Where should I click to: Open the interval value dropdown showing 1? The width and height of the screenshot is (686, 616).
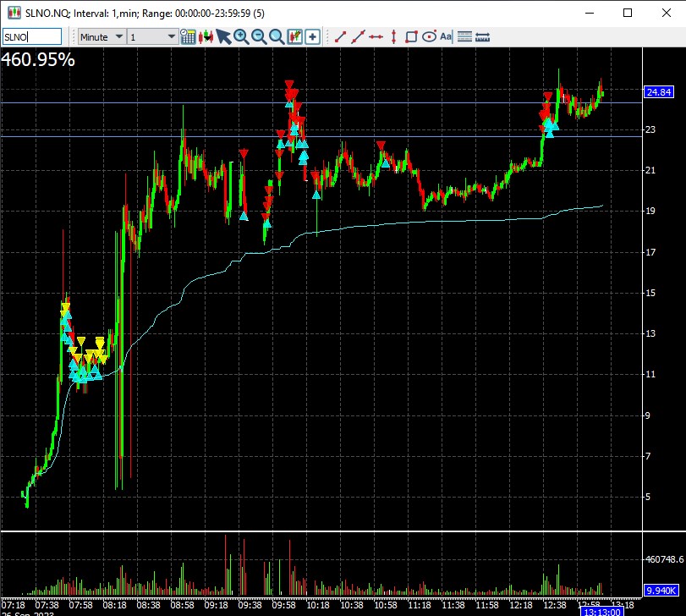pyautogui.click(x=152, y=36)
